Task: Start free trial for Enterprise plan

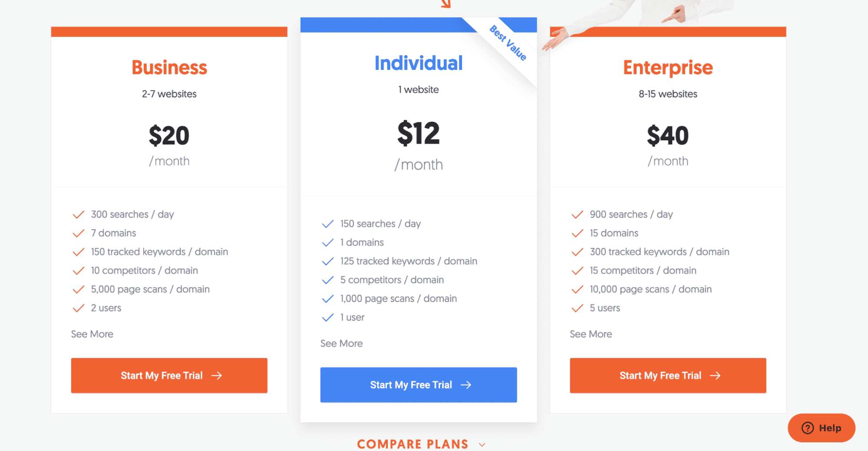Action: (668, 375)
